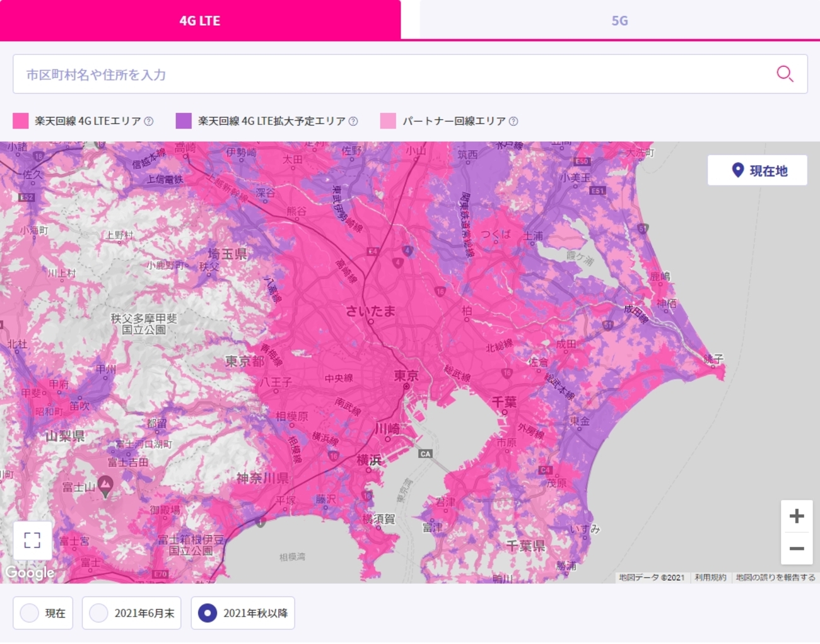Click the 秩父 city label
The image size is (820, 644).
209,267
